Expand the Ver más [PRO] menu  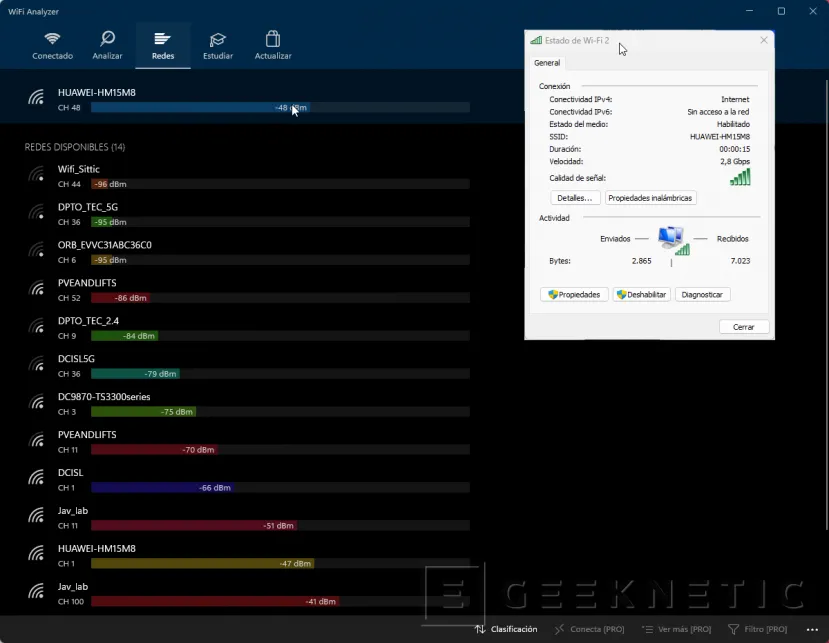pos(676,629)
